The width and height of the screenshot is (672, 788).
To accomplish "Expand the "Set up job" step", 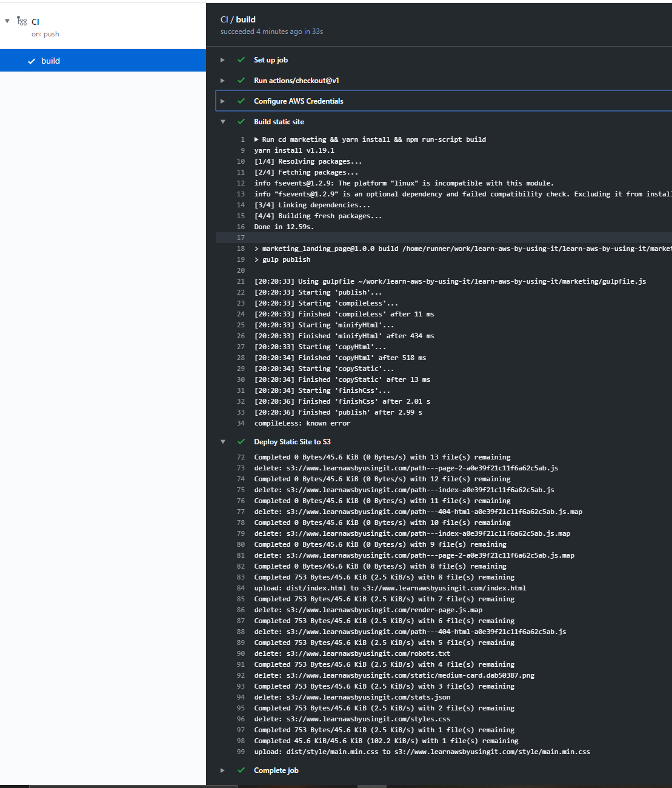I will click(222, 60).
